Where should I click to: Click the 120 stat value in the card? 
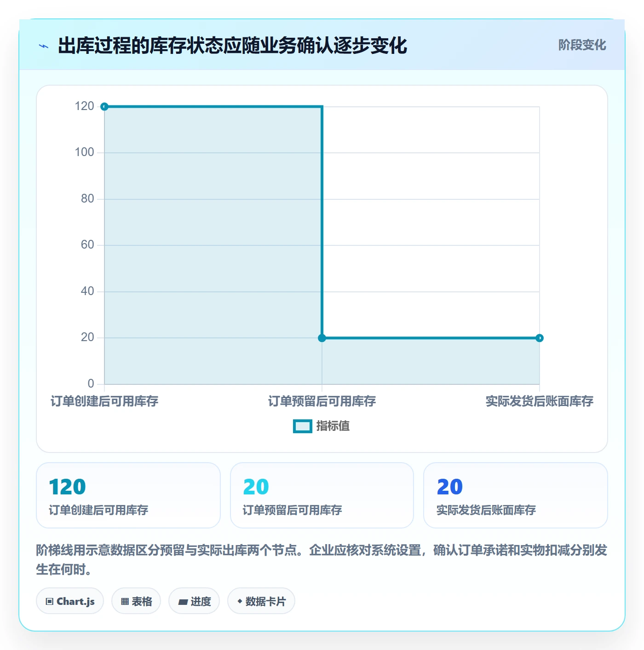pyautogui.click(x=68, y=487)
